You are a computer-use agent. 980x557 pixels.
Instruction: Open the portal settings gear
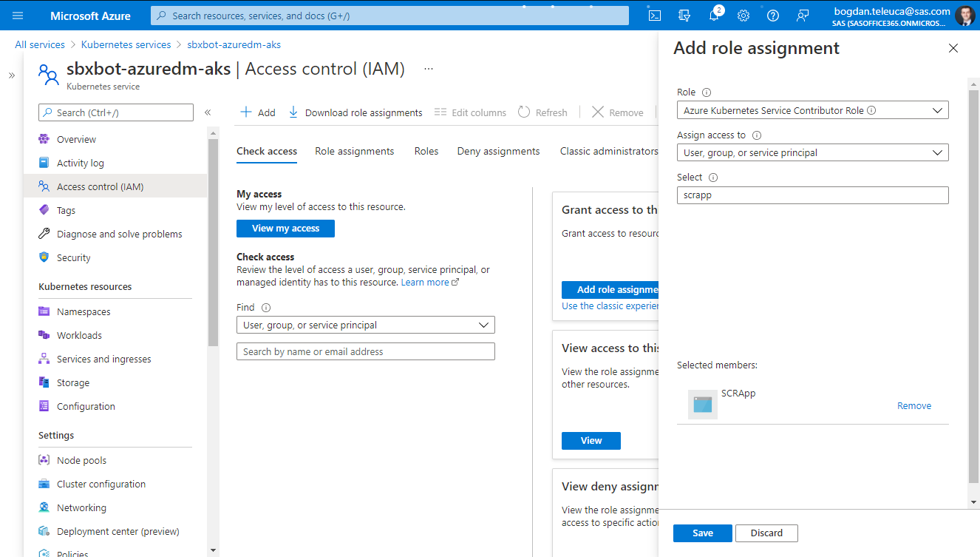coord(743,15)
